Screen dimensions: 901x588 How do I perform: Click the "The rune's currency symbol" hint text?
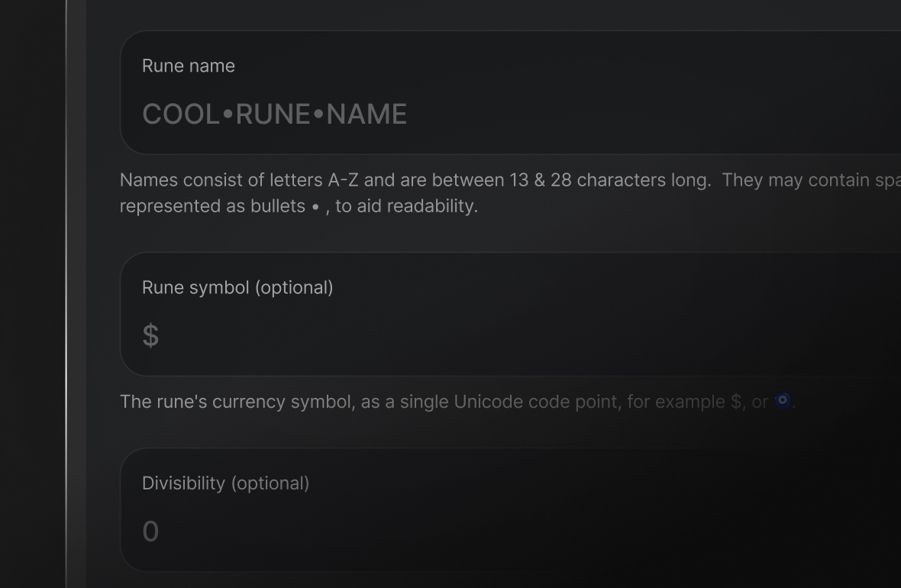237,402
